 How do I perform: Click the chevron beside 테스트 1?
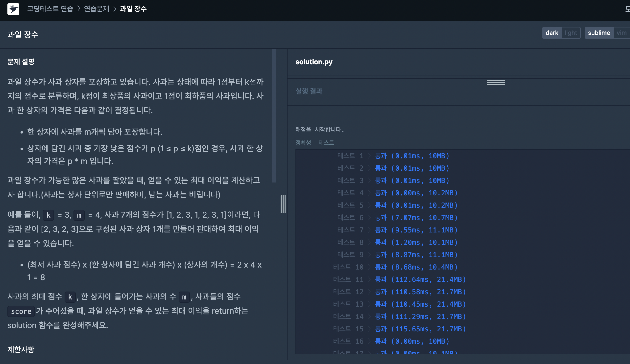[x=369, y=156]
